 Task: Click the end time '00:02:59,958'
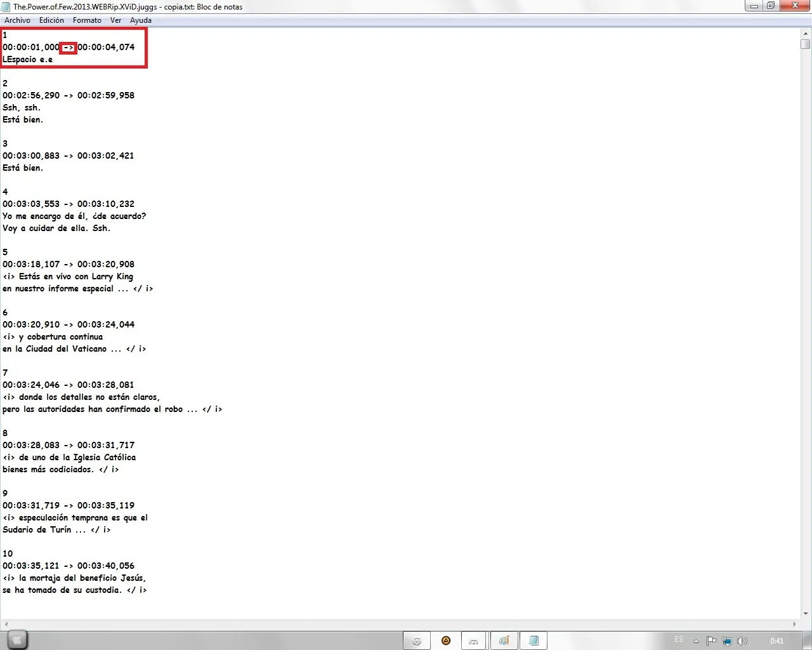coord(106,95)
